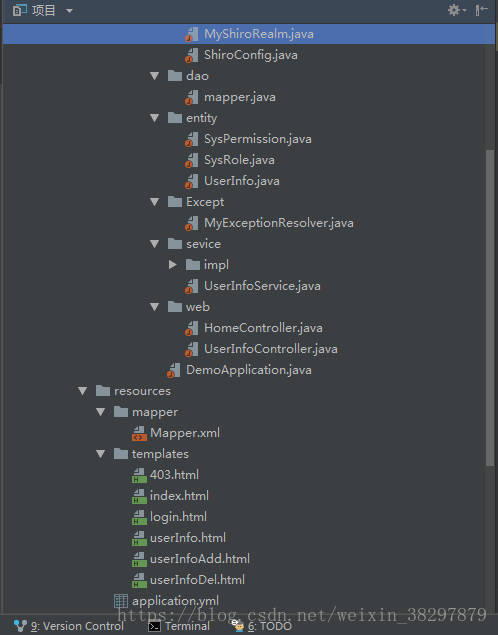Viewport: 498px width, 635px height.
Task: Select login.html file name
Action: (x=179, y=517)
